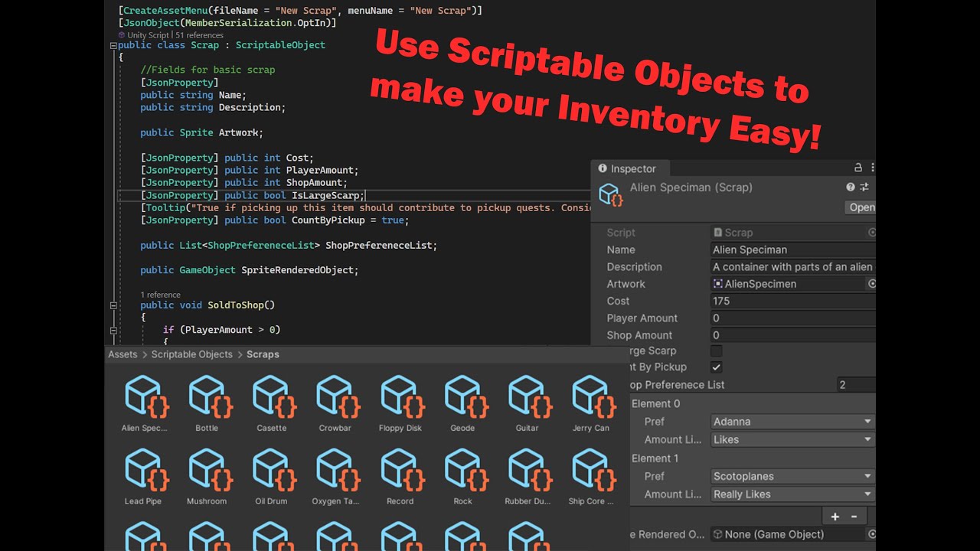Open the Inspector three-dot options menu
The height and width of the screenshot is (551, 980).
point(872,168)
